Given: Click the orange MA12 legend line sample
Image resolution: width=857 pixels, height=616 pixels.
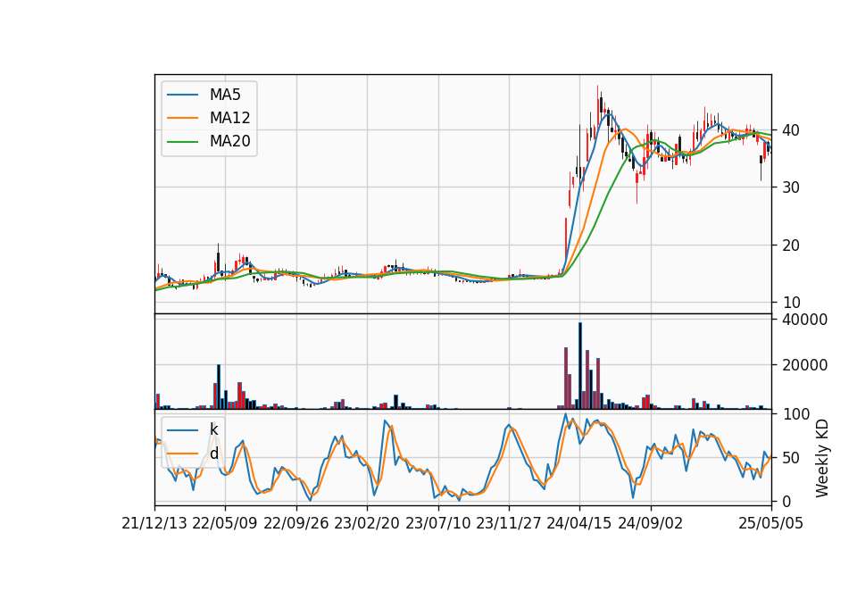Looking at the screenshot, I should coord(182,118).
